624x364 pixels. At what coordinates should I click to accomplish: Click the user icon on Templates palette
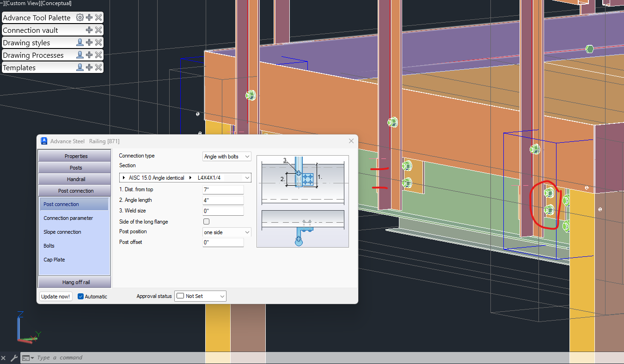point(80,67)
